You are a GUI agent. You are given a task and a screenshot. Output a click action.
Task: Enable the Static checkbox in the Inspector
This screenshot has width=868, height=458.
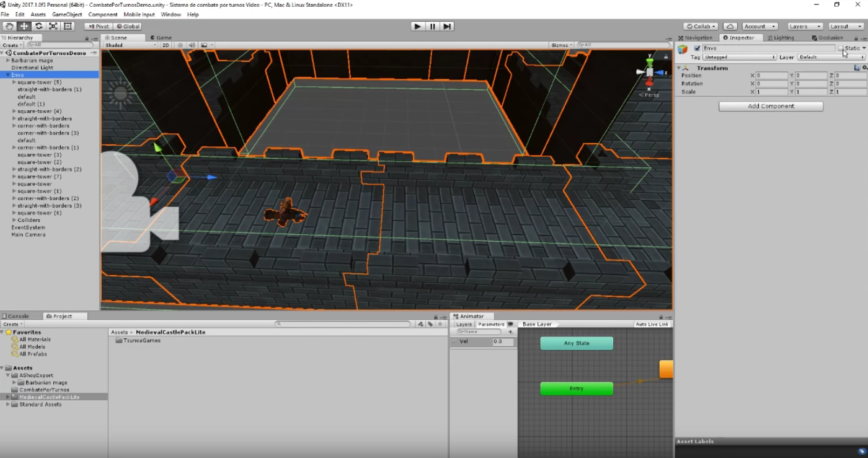(x=841, y=48)
